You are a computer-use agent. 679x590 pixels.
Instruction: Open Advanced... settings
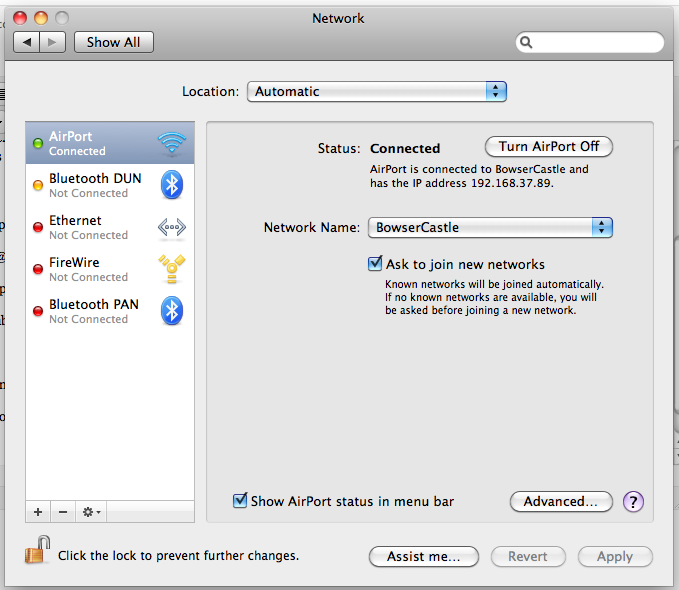point(561,502)
